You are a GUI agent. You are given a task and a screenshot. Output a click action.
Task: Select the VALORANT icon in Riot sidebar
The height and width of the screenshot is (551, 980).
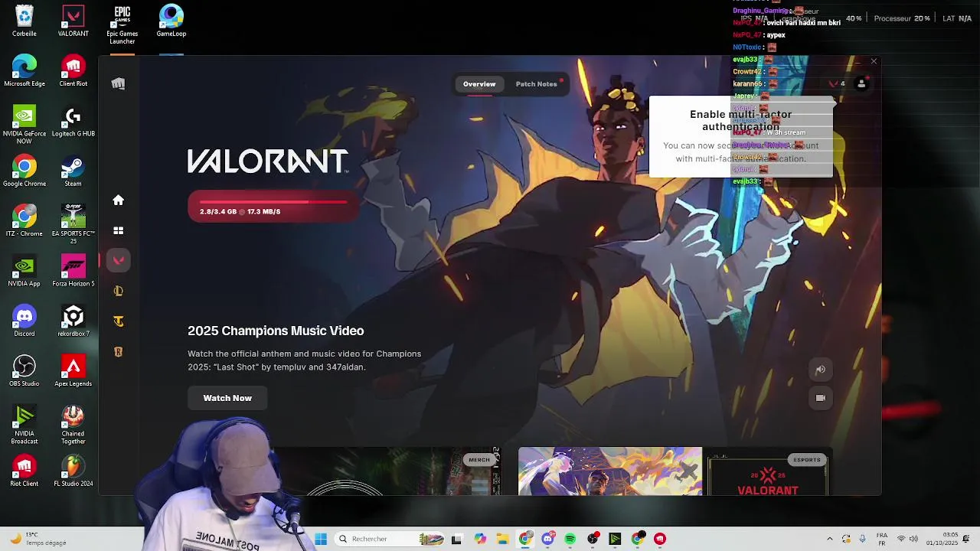click(x=118, y=260)
